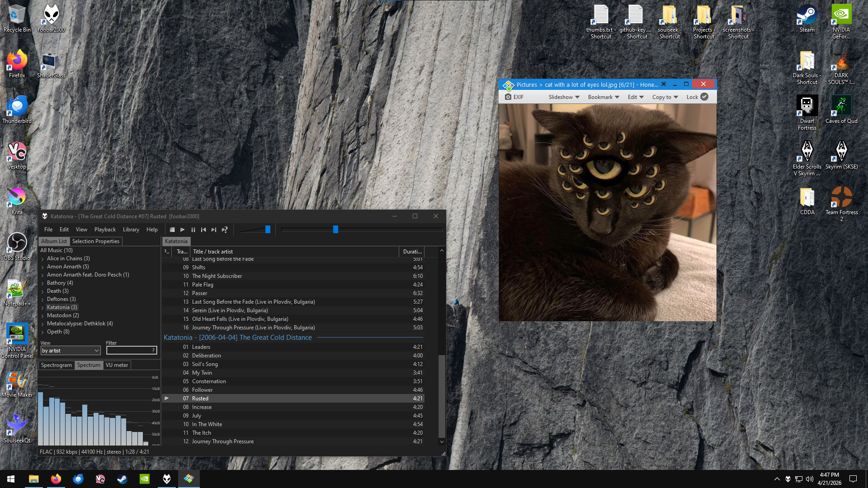Skip to the next track

point(214,230)
